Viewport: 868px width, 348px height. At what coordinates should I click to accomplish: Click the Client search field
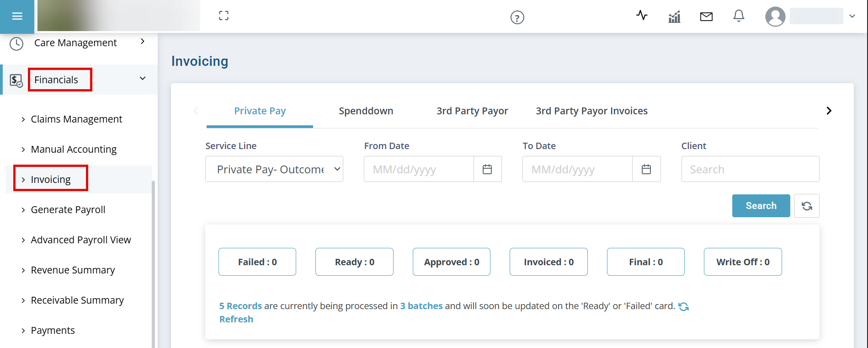tap(750, 169)
